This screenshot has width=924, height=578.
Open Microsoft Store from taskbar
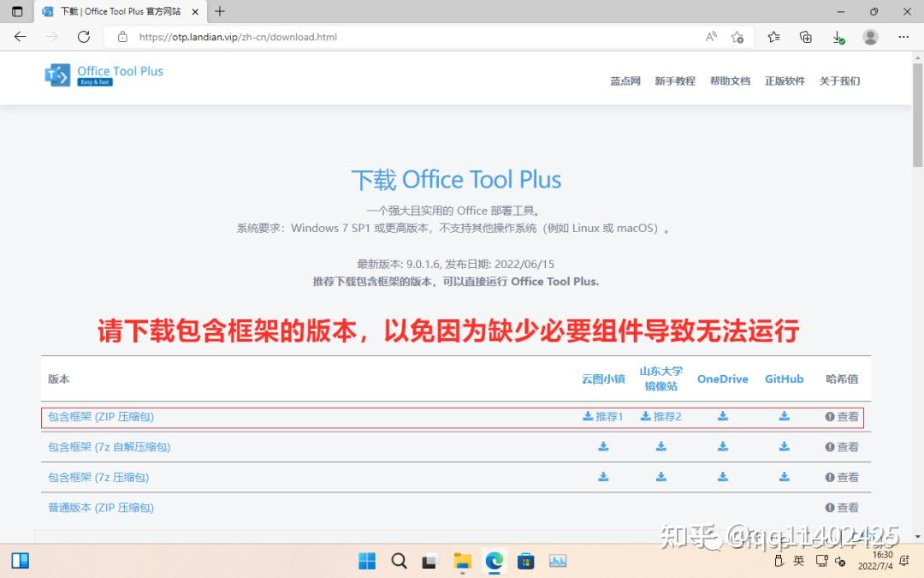click(x=526, y=561)
